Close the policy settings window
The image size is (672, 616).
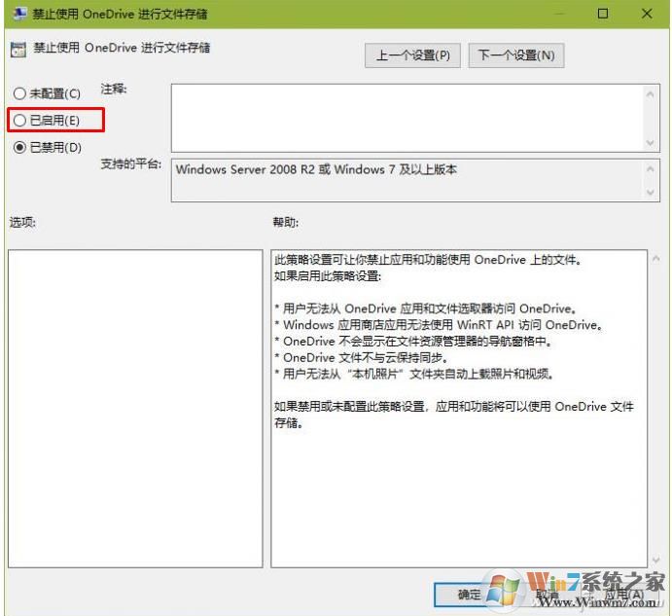click(647, 14)
